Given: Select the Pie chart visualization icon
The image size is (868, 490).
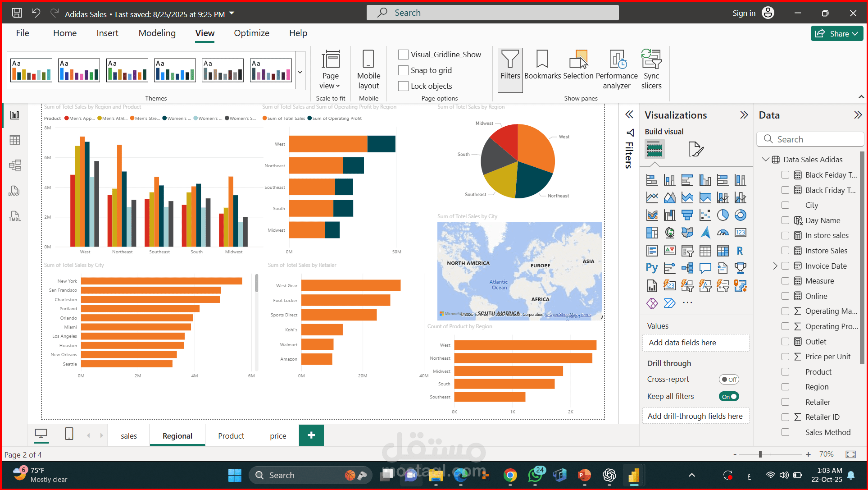Looking at the screenshot, I should click(x=723, y=215).
